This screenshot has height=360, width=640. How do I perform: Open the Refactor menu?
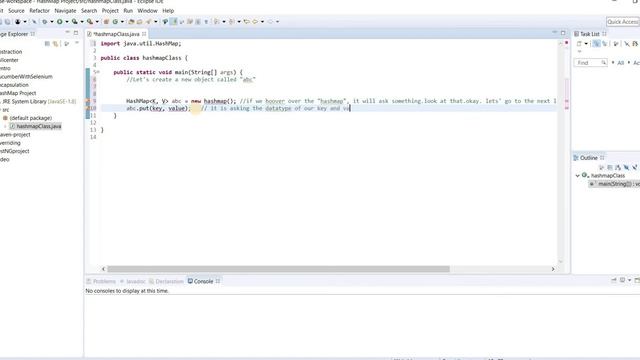[39, 11]
